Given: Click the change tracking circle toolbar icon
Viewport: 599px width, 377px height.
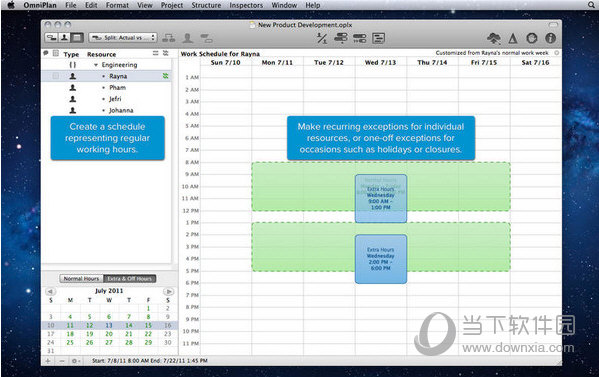Looking at the screenshot, I should click(x=531, y=38).
